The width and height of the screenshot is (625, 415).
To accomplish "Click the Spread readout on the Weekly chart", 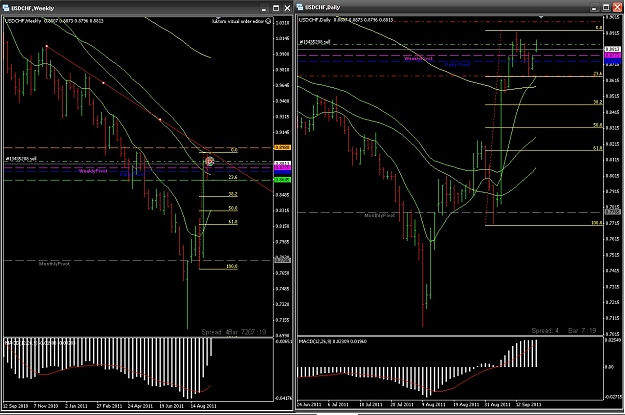I will click(x=234, y=332).
